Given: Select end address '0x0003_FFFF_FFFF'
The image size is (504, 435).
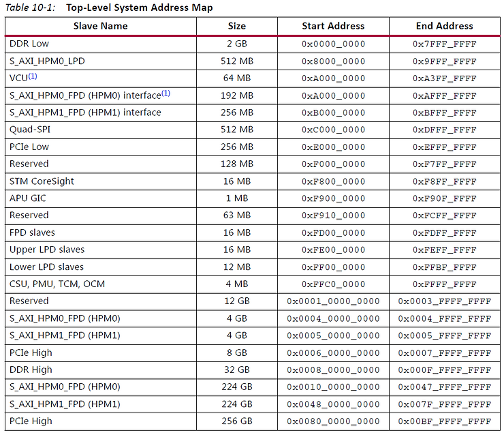Looking at the screenshot, I should pos(445,301).
